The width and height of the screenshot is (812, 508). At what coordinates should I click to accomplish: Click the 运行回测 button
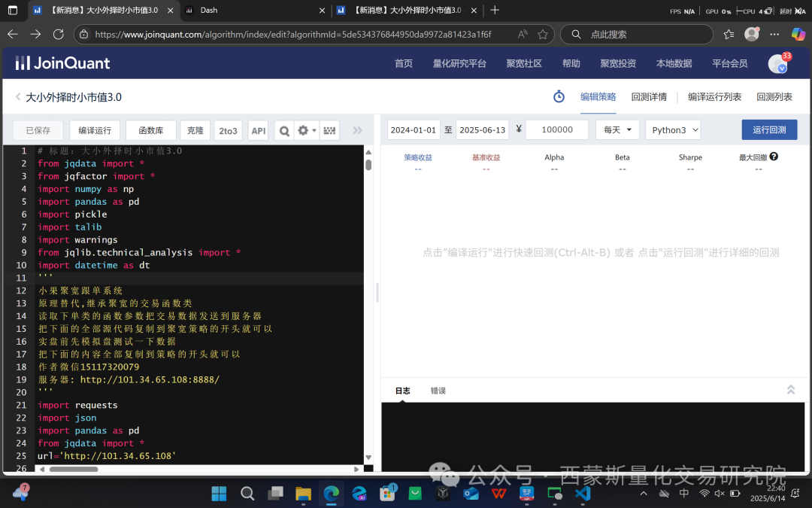tap(769, 129)
